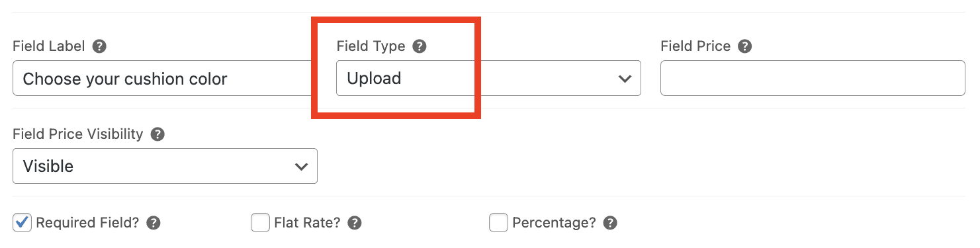Click the "Percentage?" label text
The image size is (980, 248).
pos(555,223)
